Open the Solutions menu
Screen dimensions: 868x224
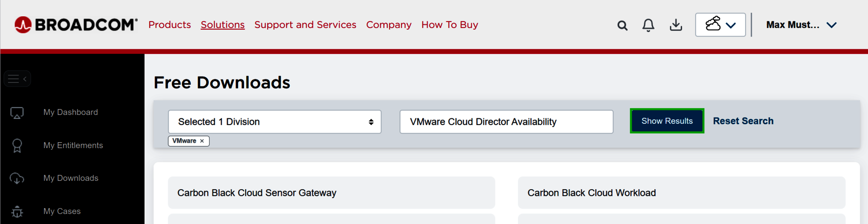[x=222, y=25]
